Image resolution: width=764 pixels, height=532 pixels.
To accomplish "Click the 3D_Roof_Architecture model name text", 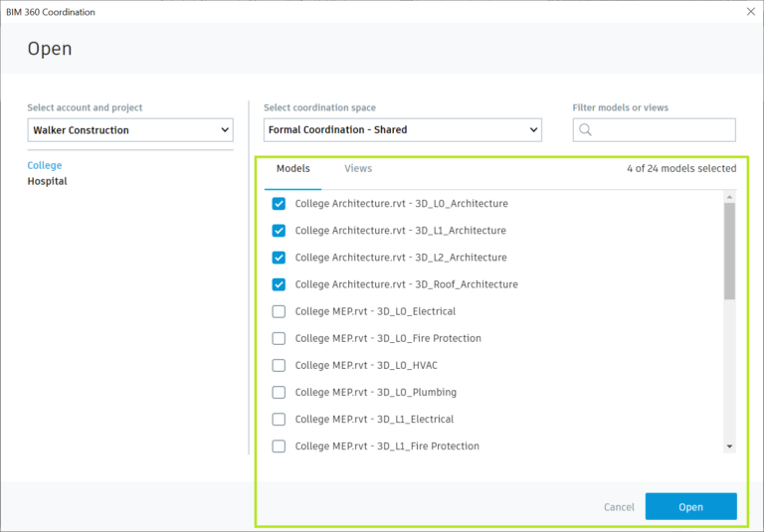I will [406, 284].
